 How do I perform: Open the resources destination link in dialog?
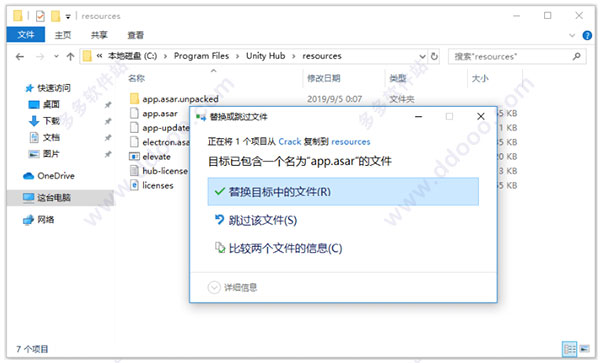pyautogui.click(x=351, y=142)
